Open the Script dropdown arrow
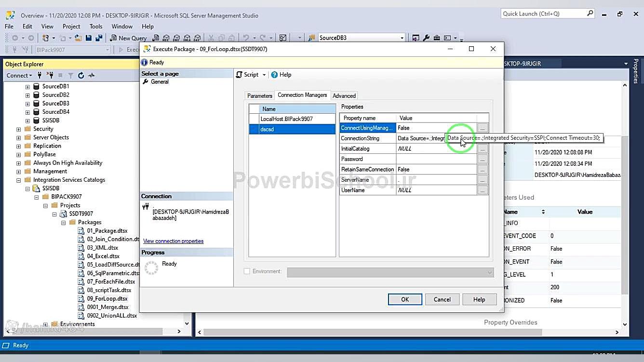 264,75
